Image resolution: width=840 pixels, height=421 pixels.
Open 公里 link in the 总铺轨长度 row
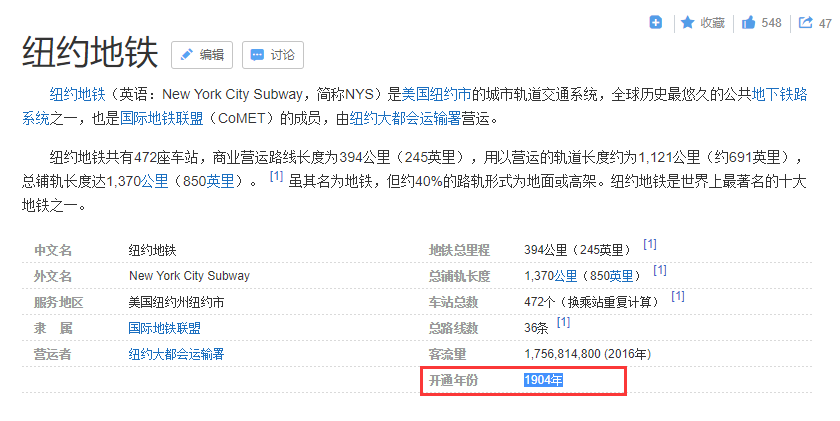(565, 276)
